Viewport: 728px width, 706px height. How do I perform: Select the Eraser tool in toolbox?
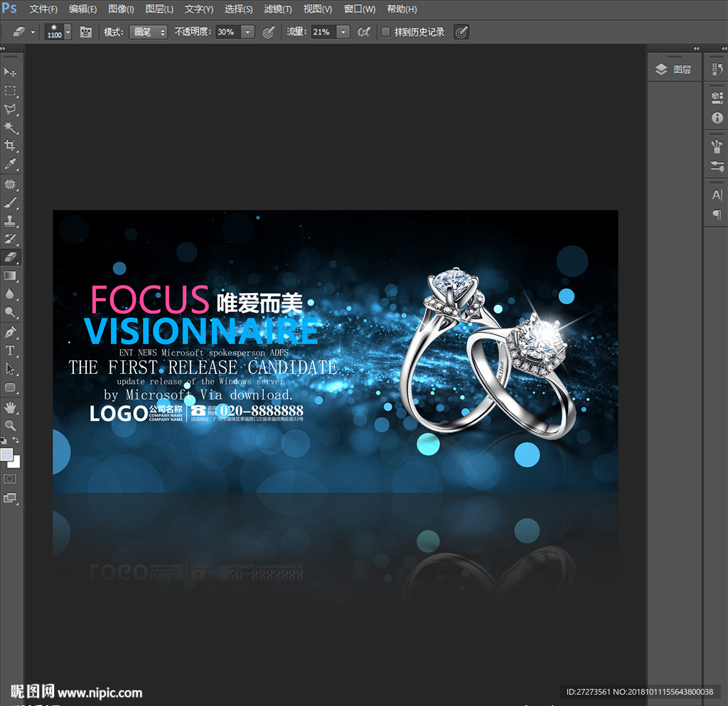tap(10, 257)
